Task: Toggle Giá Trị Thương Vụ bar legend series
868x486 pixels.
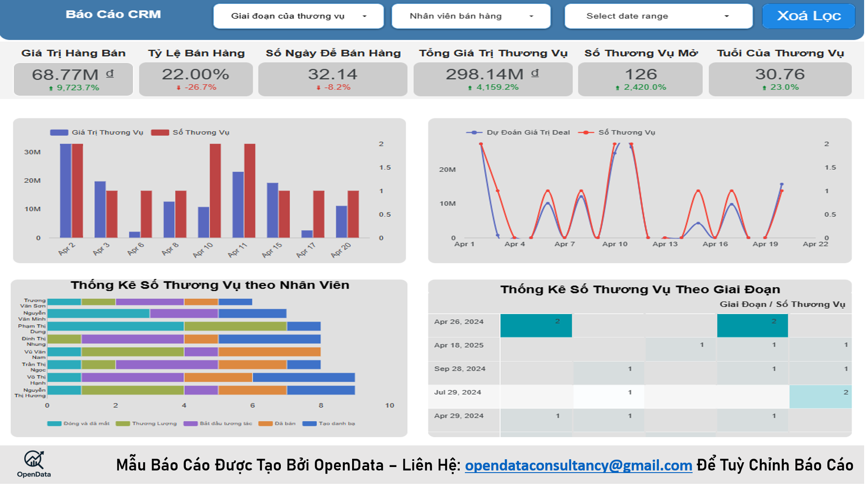Action: (x=59, y=133)
